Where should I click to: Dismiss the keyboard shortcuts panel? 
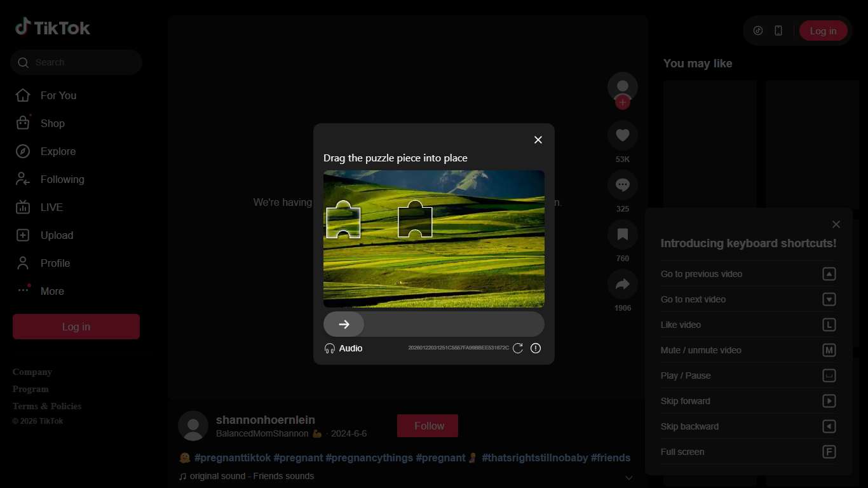click(x=836, y=224)
